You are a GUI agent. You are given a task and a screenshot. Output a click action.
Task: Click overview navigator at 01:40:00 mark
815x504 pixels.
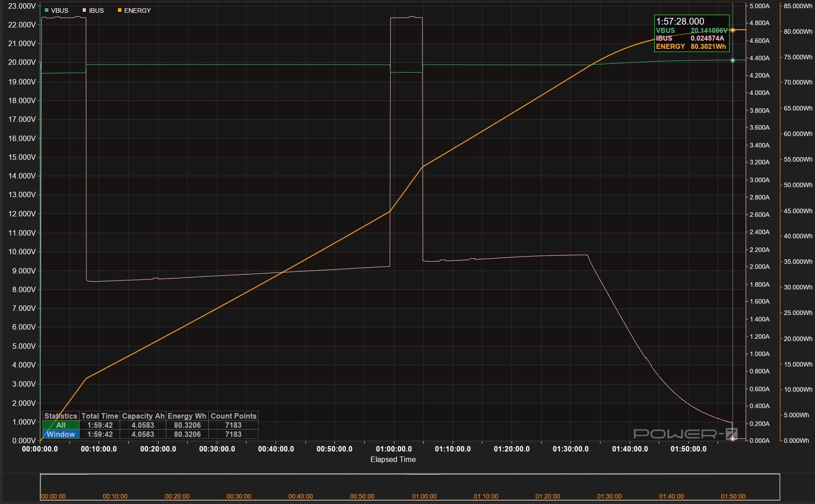(672, 496)
